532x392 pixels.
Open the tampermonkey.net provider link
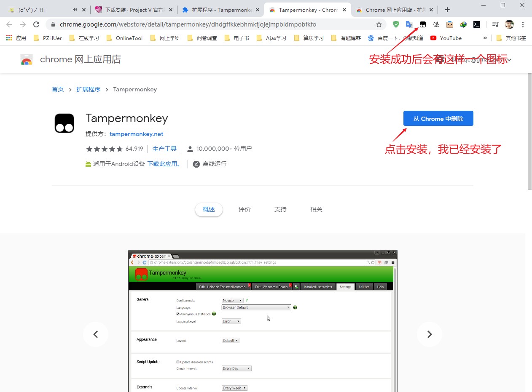pos(136,134)
